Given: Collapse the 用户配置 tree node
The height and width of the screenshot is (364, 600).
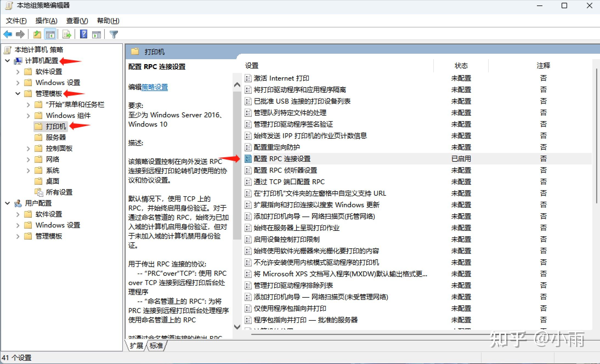Looking at the screenshot, I should 7,203.
